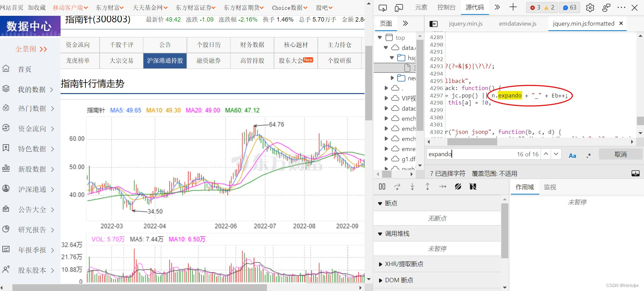This screenshot has height=291, width=644.
Task: Click the coverage drawer icon in the status bar
Action: pos(635,173)
